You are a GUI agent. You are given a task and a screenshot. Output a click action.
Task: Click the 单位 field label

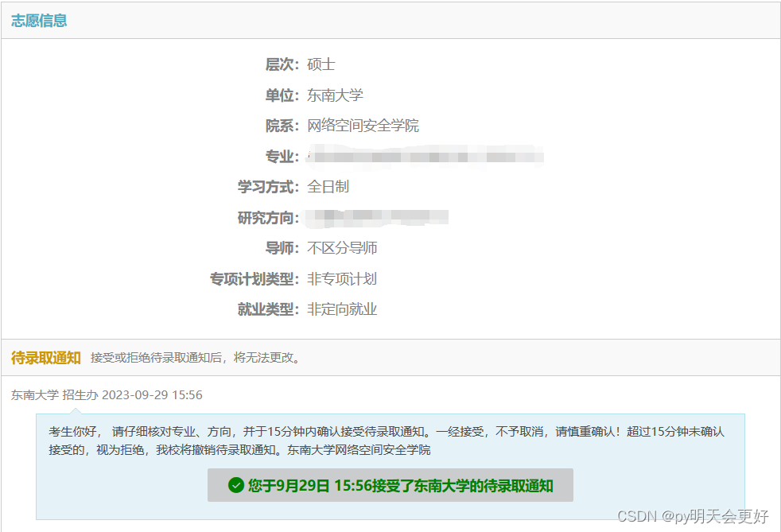(282, 95)
